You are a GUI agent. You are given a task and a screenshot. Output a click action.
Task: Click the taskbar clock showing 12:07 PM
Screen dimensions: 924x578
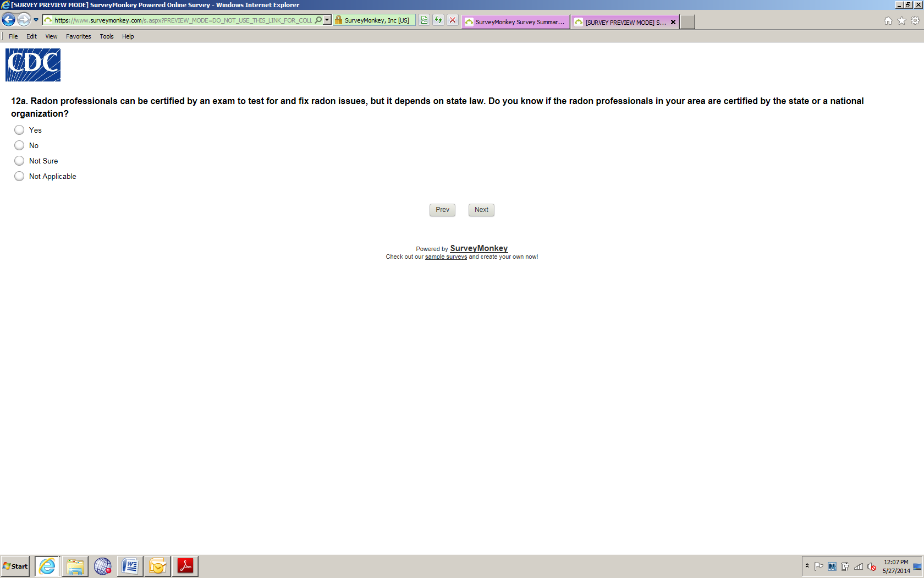(896, 566)
